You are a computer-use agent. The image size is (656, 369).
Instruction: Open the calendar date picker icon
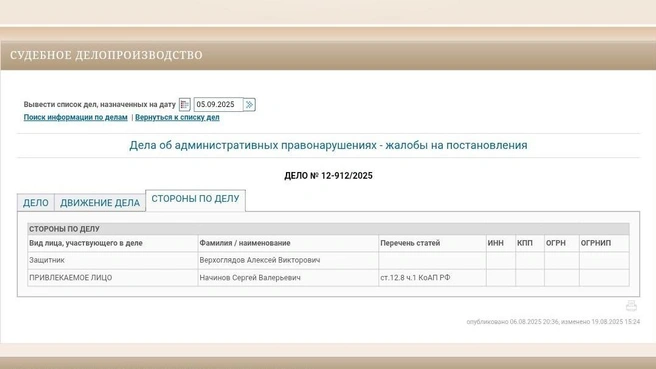(x=184, y=104)
